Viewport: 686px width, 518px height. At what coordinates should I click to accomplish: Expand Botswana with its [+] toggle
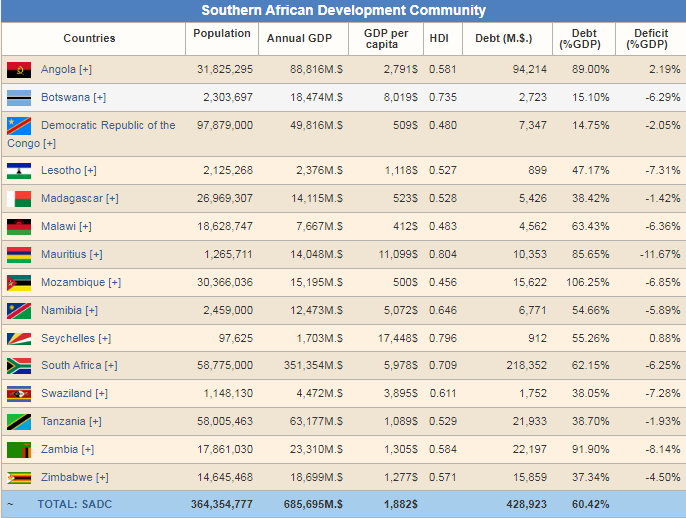click(x=99, y=97)
